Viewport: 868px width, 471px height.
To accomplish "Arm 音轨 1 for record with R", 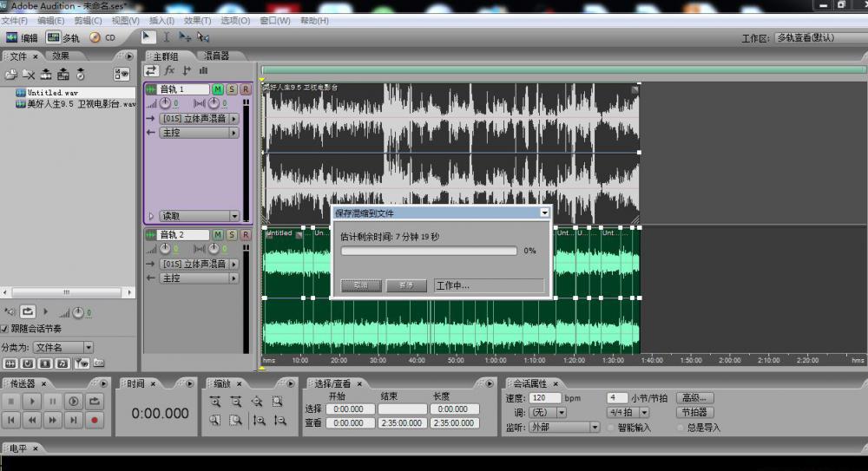I will 246,89.
